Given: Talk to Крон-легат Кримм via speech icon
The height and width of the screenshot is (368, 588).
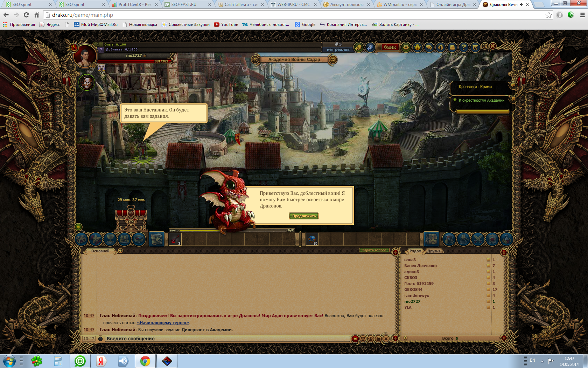Looking at the screenshot, I should 513,85.
